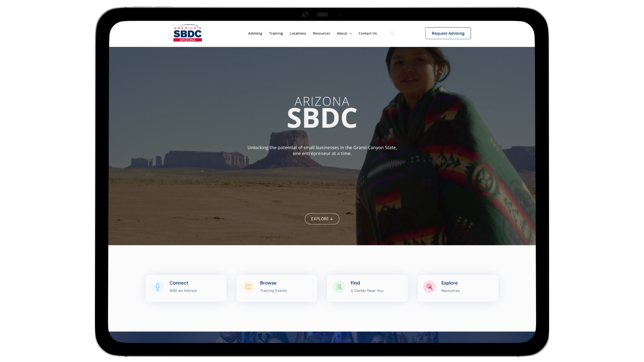Open the Find A Center Near You card

[x=367, y=288]
